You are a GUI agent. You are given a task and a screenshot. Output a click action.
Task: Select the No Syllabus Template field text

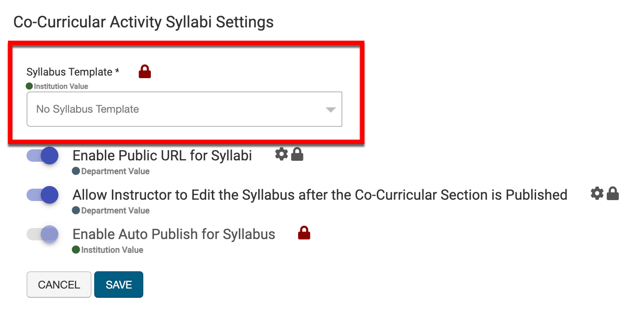point(88,109)
